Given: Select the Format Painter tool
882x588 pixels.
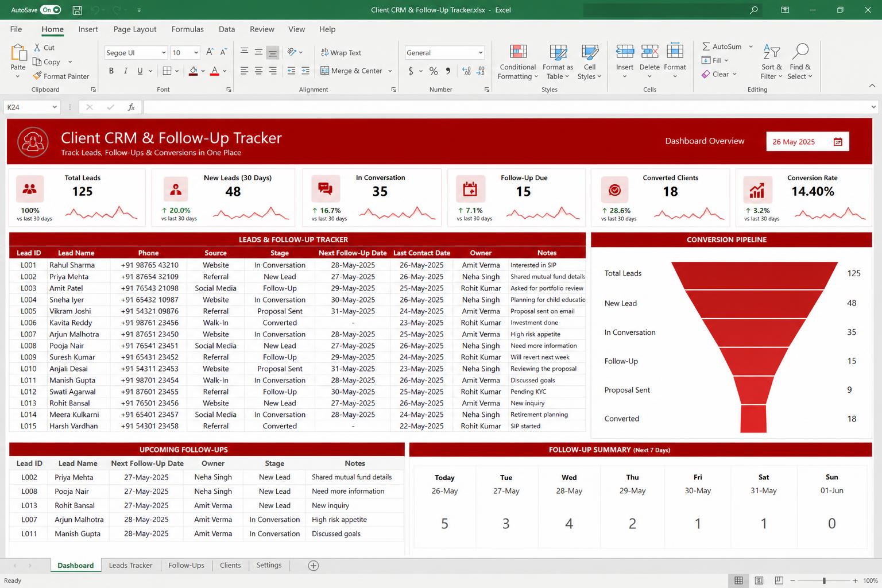Looking at the screenshot, I should pyautogui.click(x=61, y=76).
